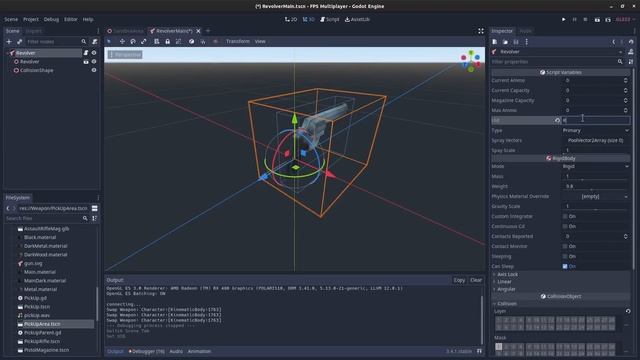Open the Inspector object history list

coord(631,42)
